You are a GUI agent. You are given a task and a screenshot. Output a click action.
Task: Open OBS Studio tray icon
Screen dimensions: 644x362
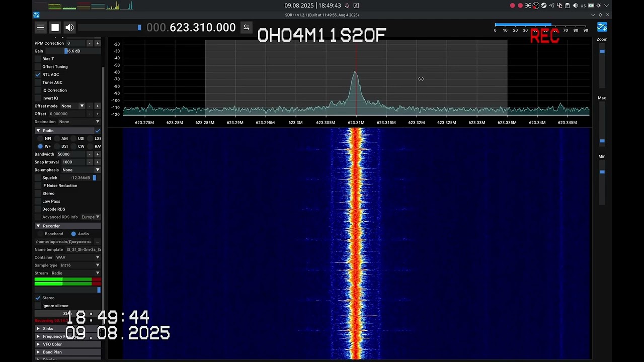click(536, 6)
